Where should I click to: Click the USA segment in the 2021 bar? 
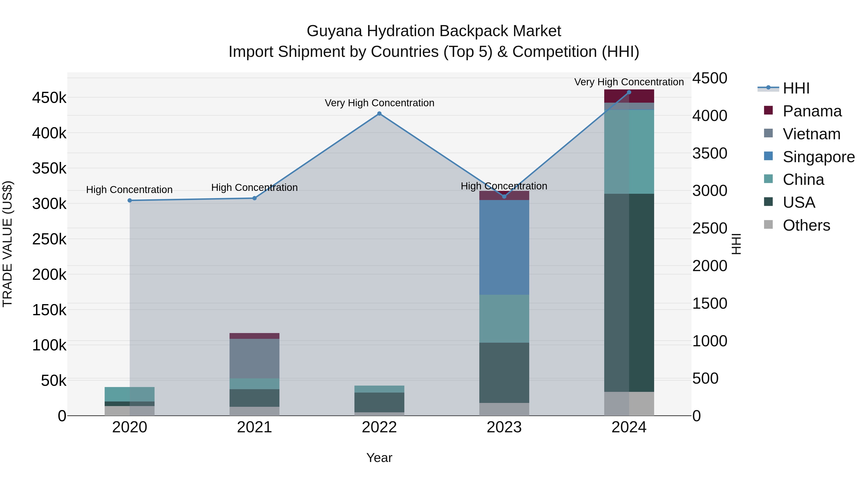(255, 398)
